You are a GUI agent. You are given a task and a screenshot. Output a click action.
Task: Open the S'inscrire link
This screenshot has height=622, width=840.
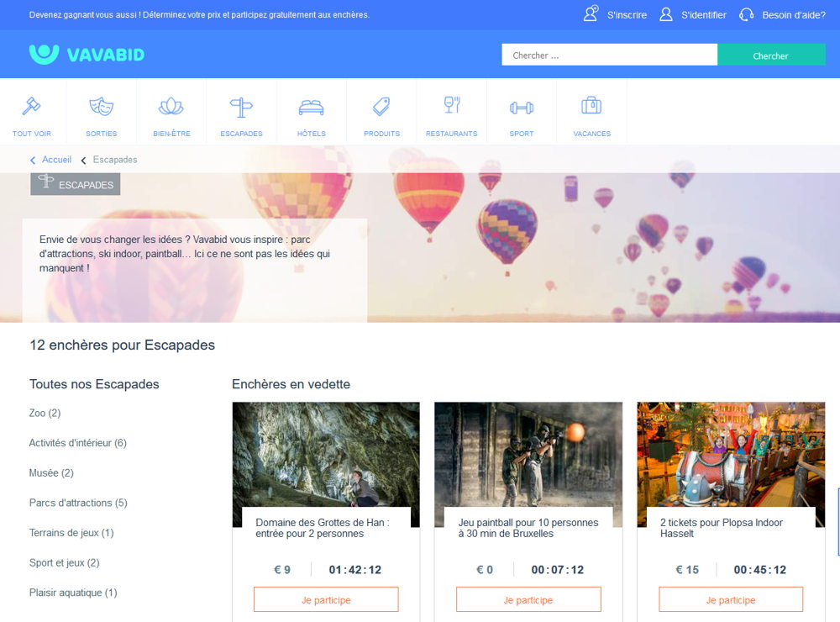627,15
